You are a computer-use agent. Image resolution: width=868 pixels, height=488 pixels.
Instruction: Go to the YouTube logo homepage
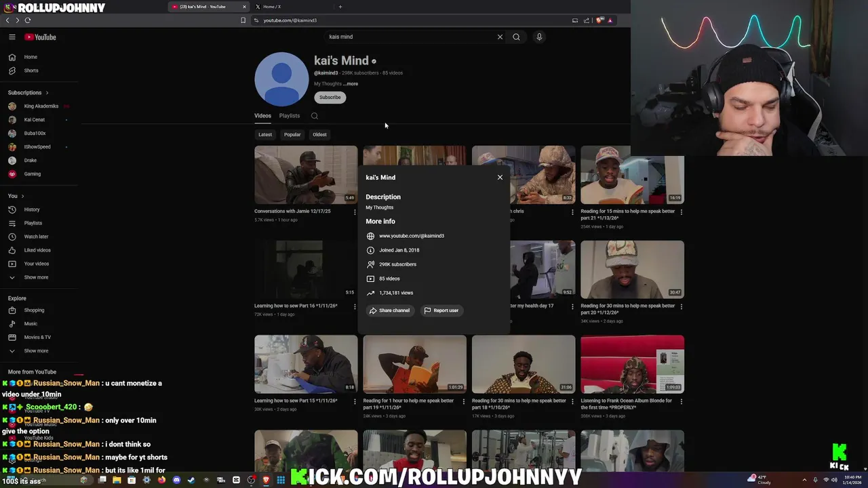(40, 37)
